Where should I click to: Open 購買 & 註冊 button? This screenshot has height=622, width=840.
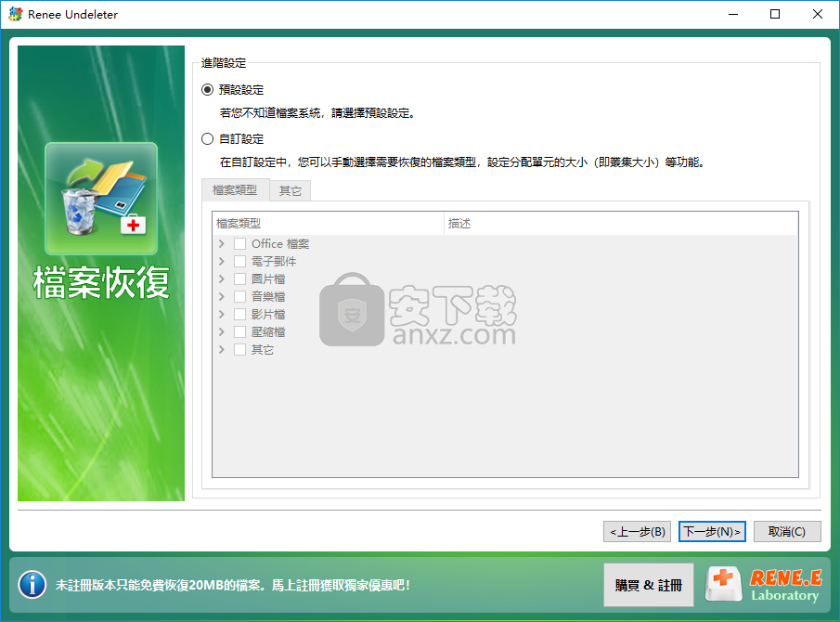[x=648, y=585]
